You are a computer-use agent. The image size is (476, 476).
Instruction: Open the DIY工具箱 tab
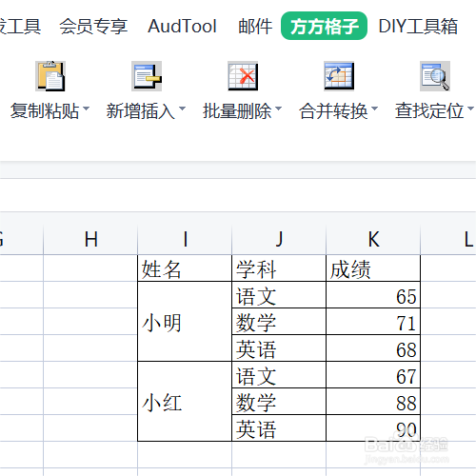[418, 26]
